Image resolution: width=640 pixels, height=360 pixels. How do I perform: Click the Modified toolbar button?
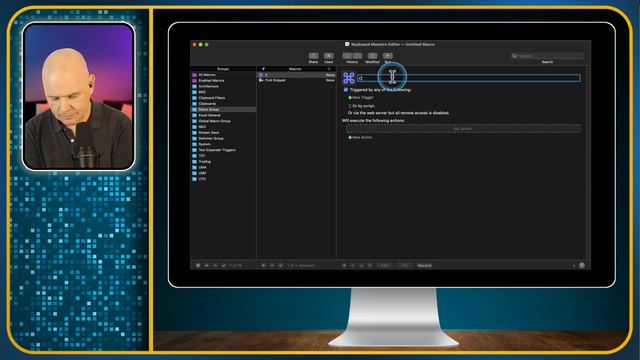coord(372,56)
